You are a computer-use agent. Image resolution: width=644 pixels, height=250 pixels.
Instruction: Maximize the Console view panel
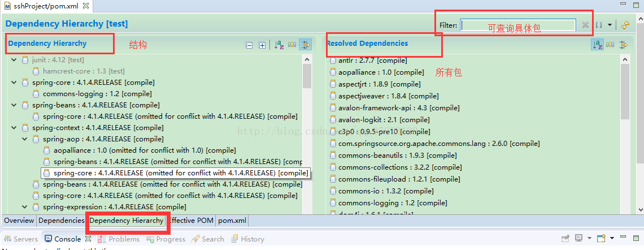636,238
